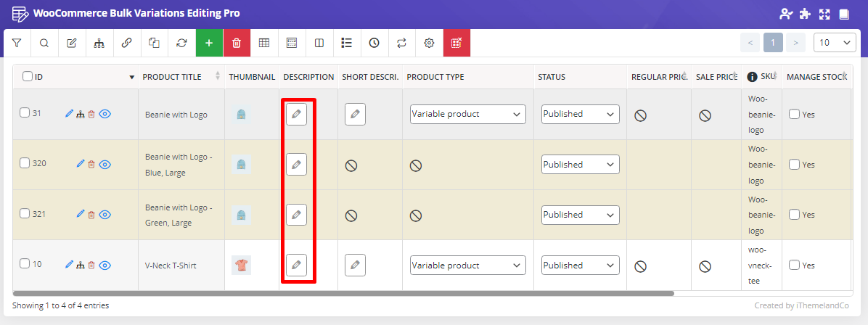Edit description of product ID 320

296,165
